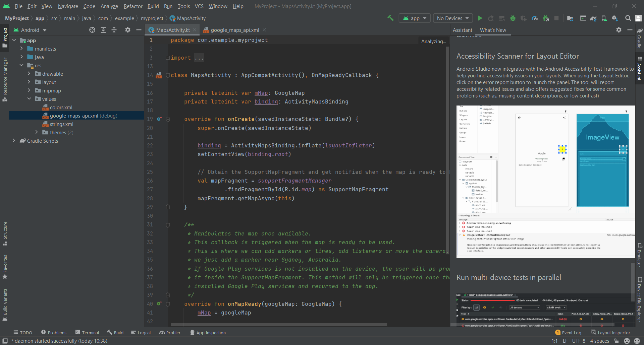The width and height of the screenshot is (644, 345).
Task: Toggle the Emulator tool window
Action: (640, 255)
